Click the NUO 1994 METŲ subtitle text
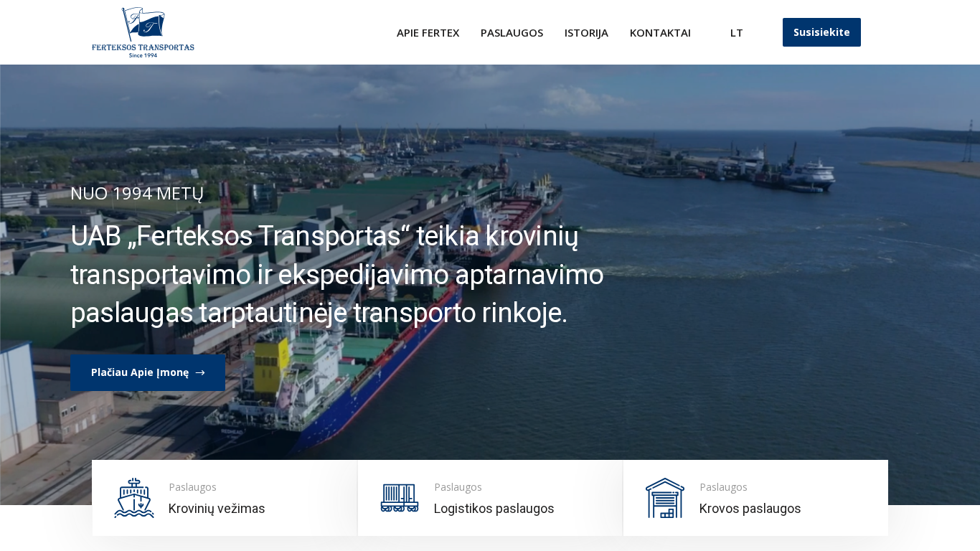 (137, 194)
